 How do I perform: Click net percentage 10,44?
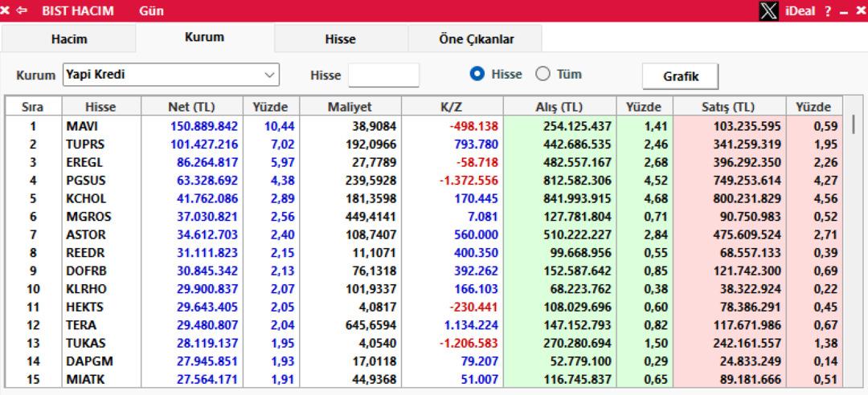tap(279, 126)
